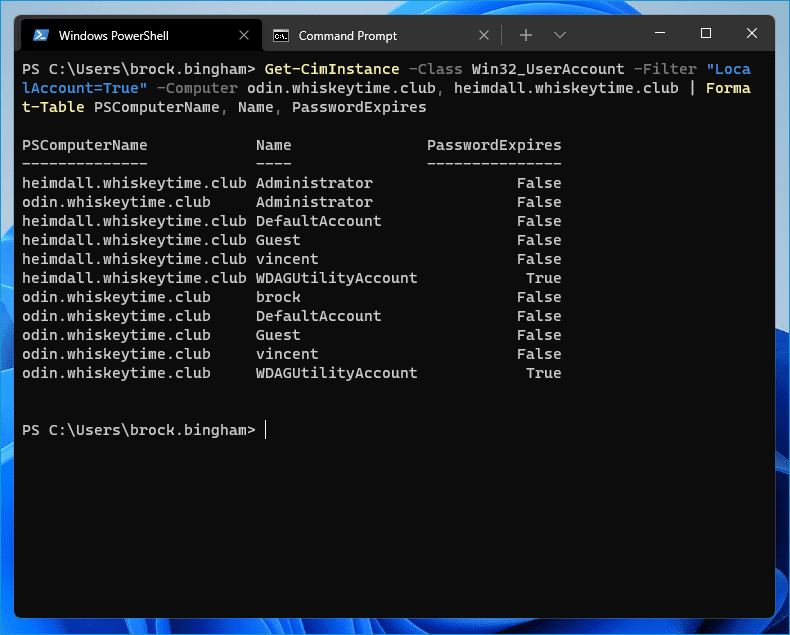Viewport: 790px width, 635px height.
Task: Click the odin vincent row's False value
Action: point(539,354)
